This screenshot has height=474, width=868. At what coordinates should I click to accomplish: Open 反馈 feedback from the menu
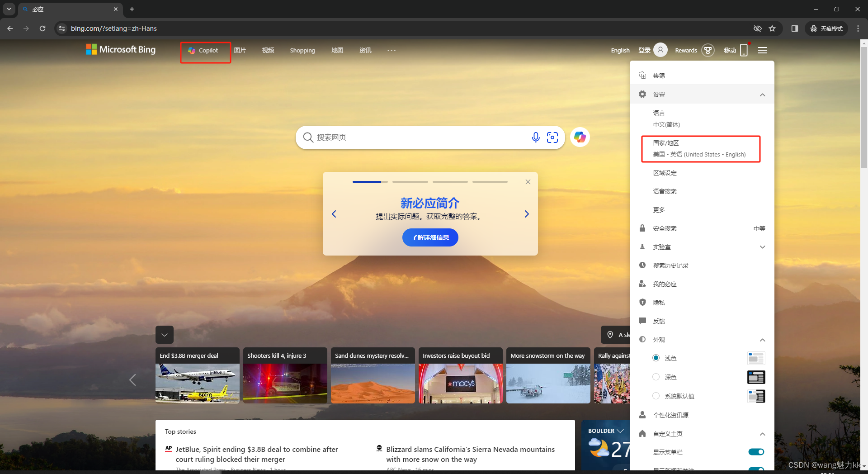click(658, 321)
